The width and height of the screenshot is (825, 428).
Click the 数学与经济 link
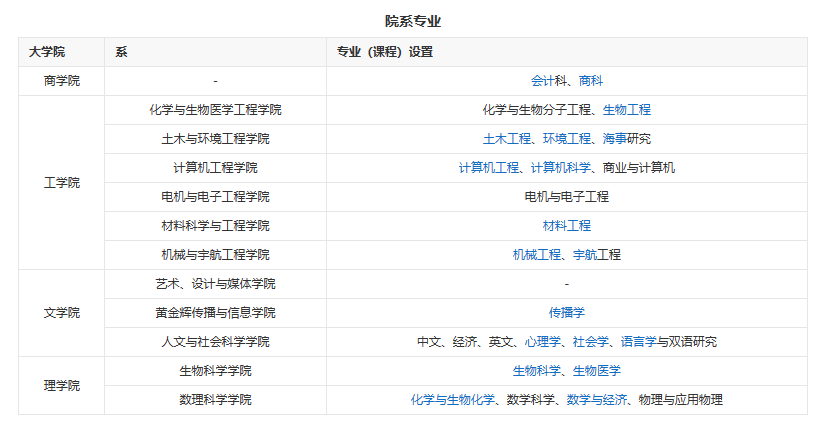coord(597,400)
